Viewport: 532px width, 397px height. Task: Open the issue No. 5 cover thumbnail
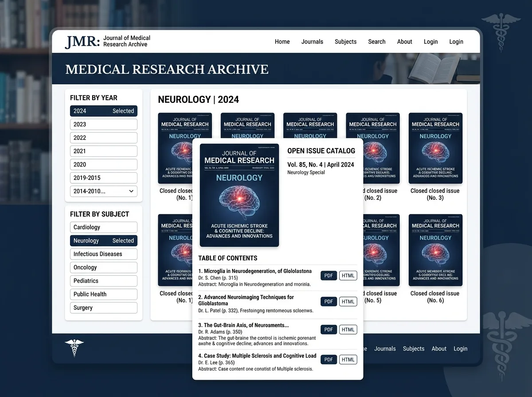pyautogui.click(x=381, y=250)
